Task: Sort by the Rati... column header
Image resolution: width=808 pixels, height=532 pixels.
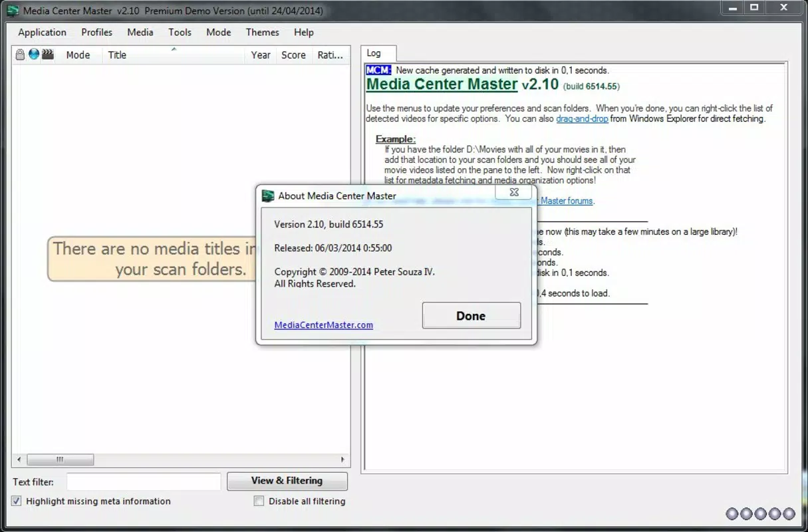Action: tap(331, 55)
